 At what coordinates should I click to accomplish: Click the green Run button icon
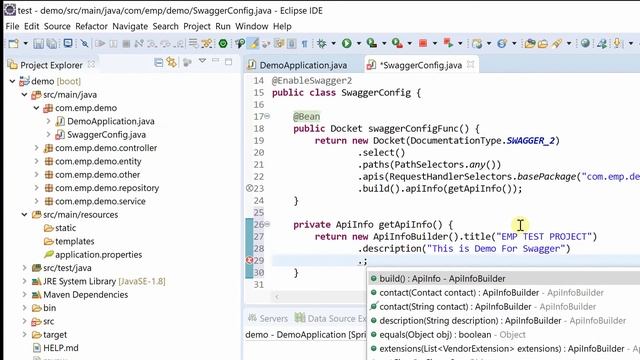(347, 43)
